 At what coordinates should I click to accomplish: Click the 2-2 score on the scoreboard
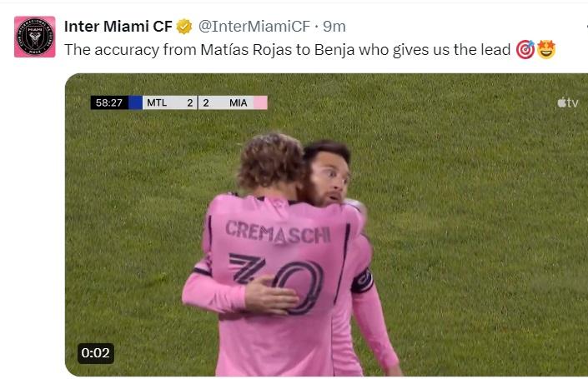coord(198,102)
